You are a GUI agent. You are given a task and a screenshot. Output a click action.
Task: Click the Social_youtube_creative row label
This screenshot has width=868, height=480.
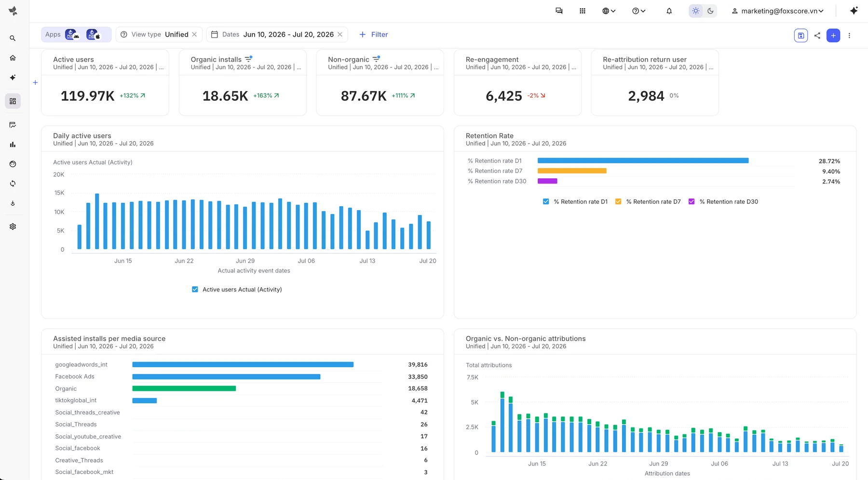[88, 436]
